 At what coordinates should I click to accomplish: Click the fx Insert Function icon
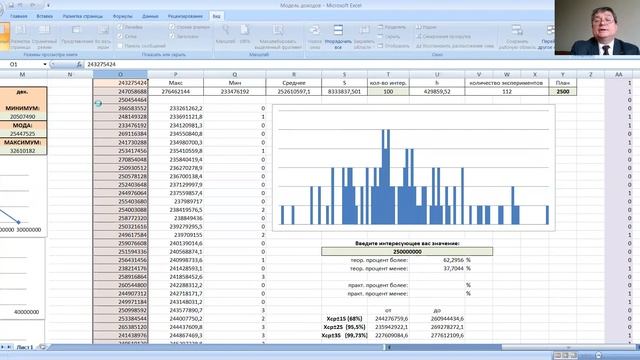click(79, 64)
